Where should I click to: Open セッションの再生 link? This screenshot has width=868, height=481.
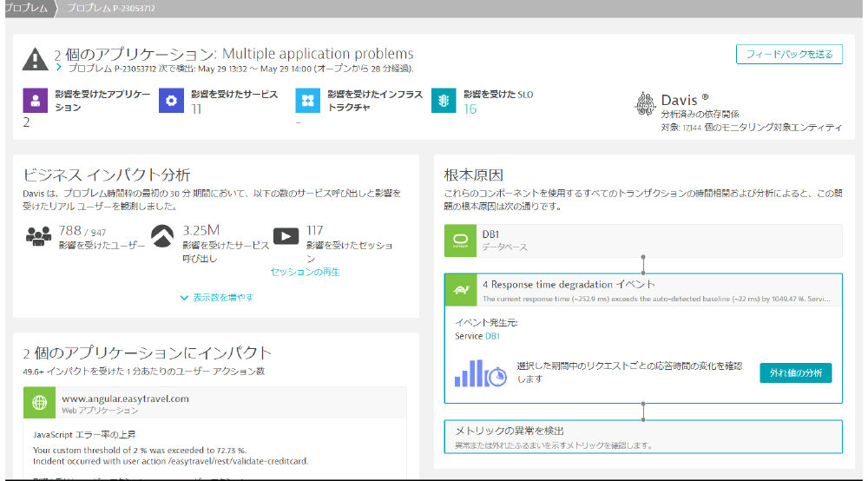click(x=305, y=272)
